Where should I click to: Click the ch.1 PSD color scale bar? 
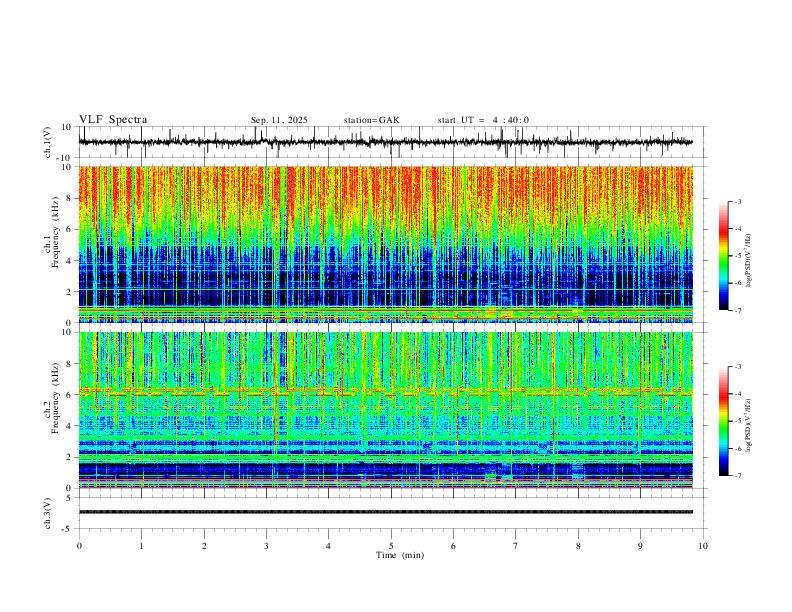tap(723, 256)
